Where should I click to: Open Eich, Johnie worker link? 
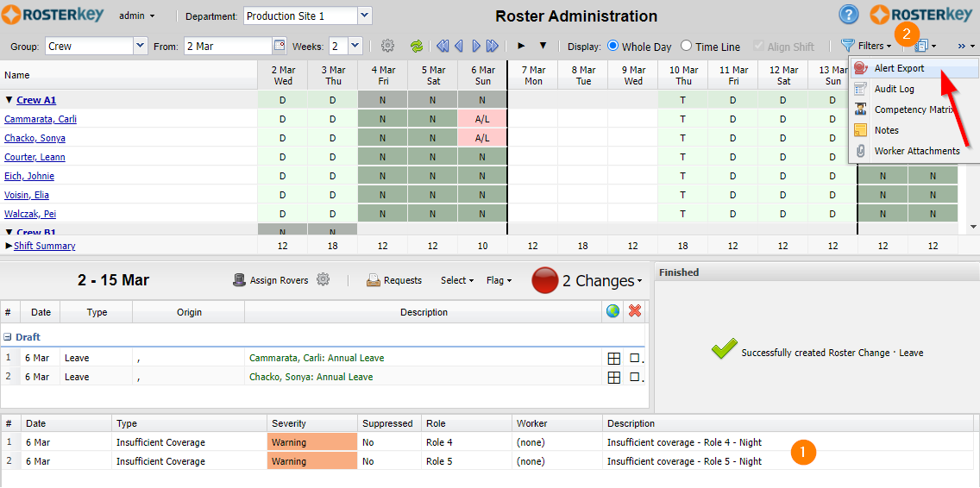point(28,176)
